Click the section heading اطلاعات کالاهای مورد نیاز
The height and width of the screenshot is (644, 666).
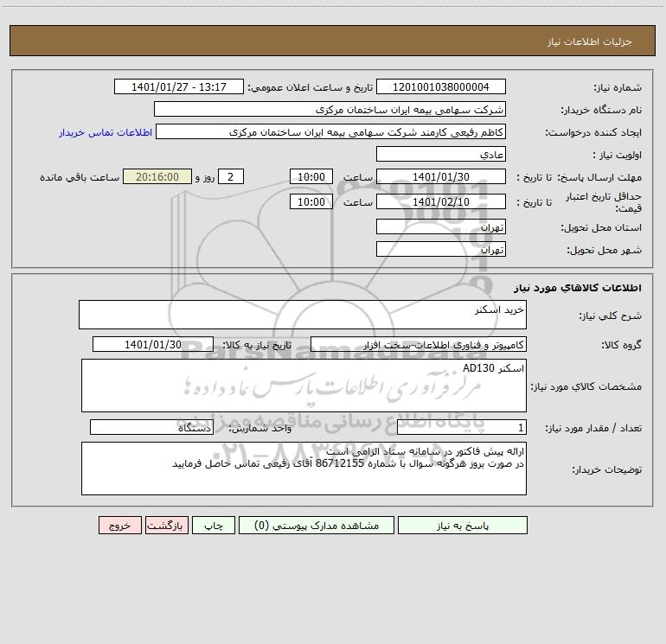577,288
